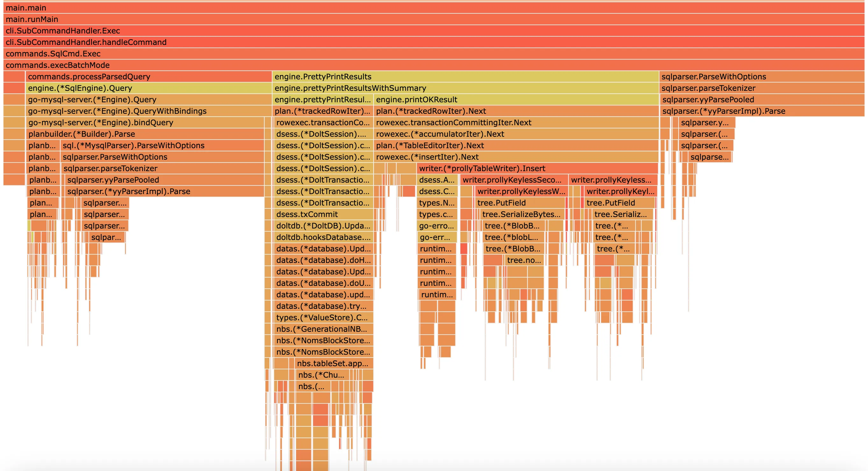
Task: Select the top-level sqlparser.ParseWithOptions frame on the right
Action: pyautogui.click(x=762, y=76)
